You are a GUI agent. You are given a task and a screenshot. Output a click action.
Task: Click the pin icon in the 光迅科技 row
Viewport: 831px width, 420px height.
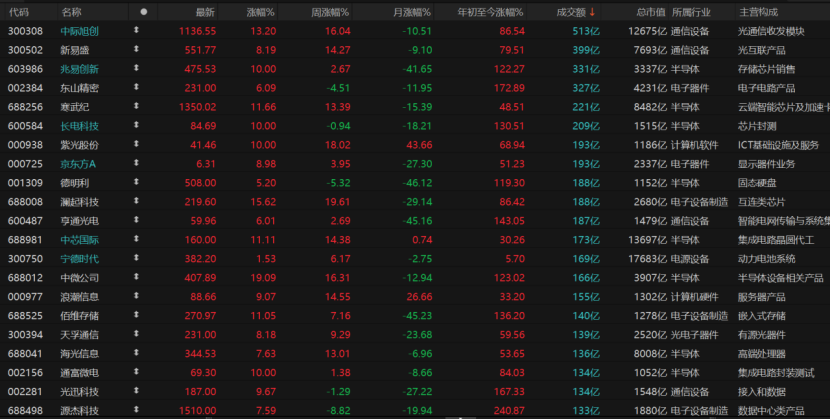point(136,391)
